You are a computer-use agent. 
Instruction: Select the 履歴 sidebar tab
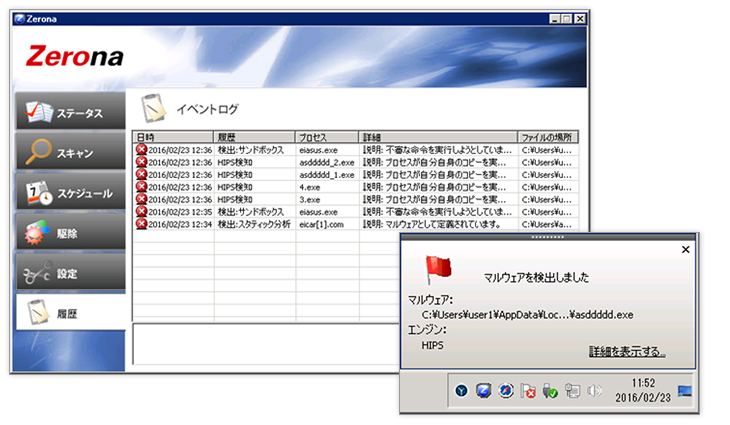[x=71, y=312]
